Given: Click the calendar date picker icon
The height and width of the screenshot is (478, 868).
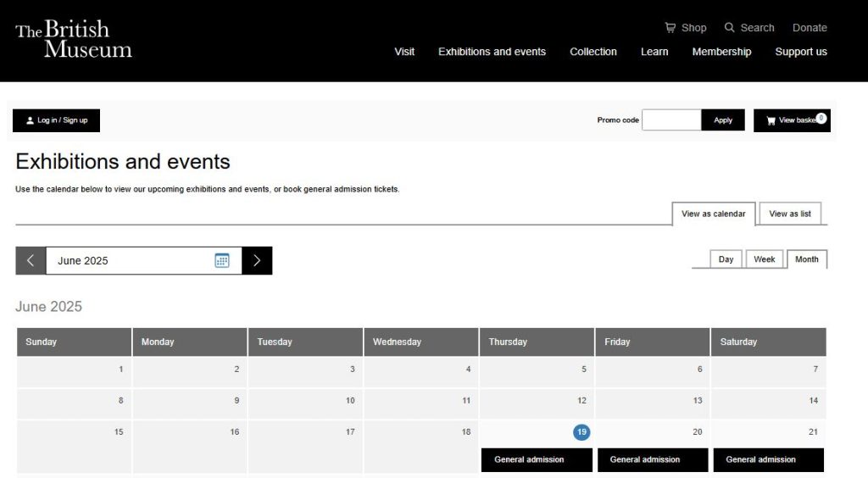Looking at the screenshot, I should pos(222,261).
